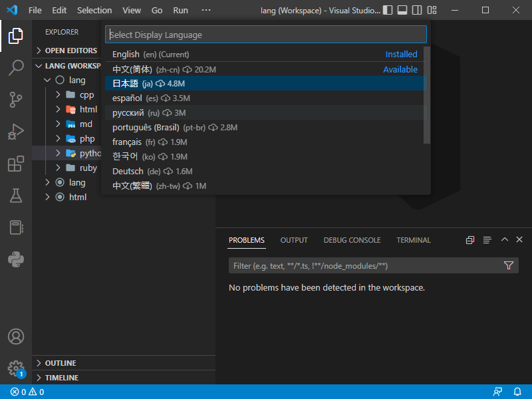
Task: Expand the php folder
Action: (67, 138)
